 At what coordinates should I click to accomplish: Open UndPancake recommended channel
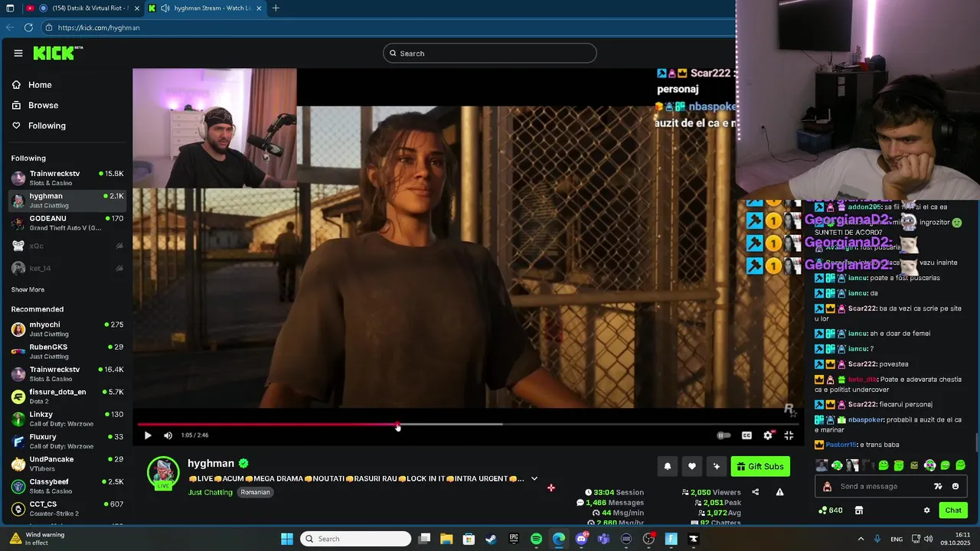click(x=67, y=464)
